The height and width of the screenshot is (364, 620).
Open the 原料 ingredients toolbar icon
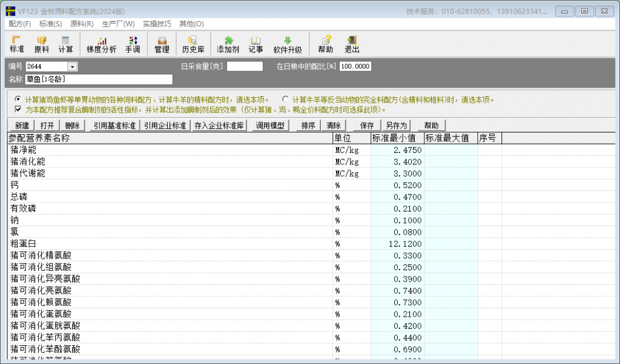coord(42,44)
